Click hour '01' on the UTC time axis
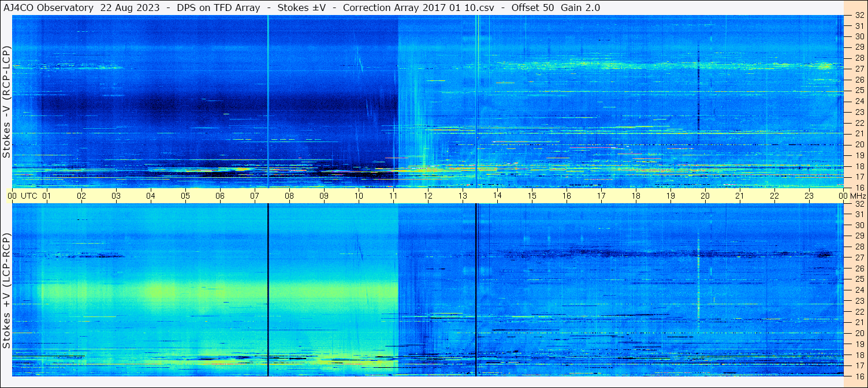The width and height of the screenshot is (868, 388). pos(47,196)
